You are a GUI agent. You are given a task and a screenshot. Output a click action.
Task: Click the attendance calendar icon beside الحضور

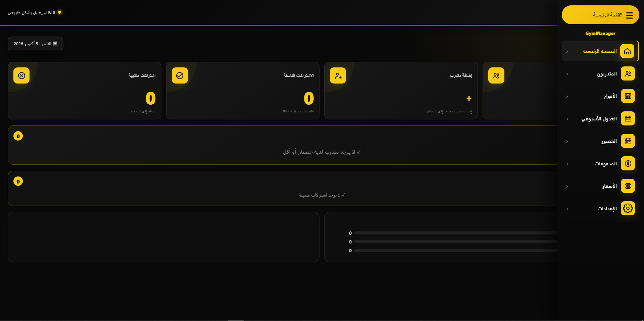coord(628,141)
